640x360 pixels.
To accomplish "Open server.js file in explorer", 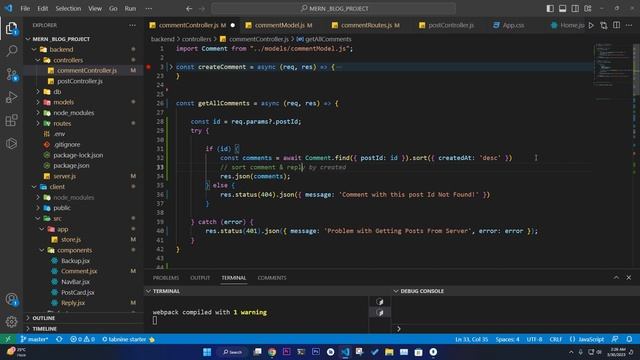I will click(64, 176).
